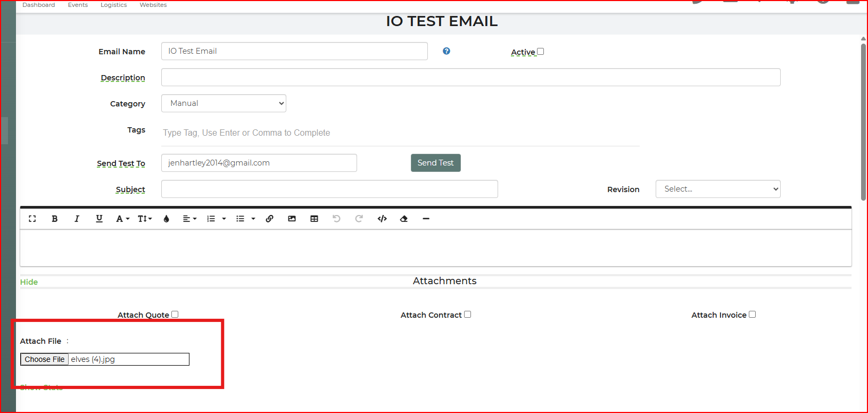Viewport: 868px width, 413px height.
Task: Click the page vertical scrollbar
Action: point(863,122)
